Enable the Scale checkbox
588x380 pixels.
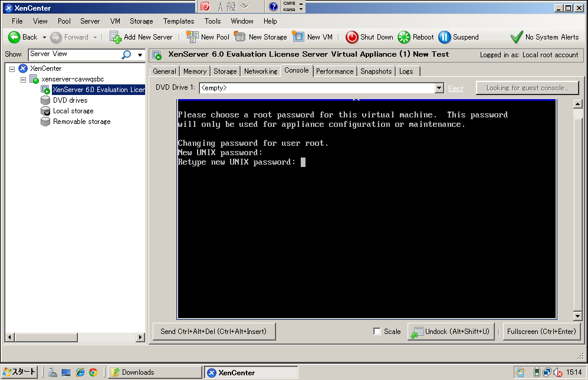click(377, 331)
